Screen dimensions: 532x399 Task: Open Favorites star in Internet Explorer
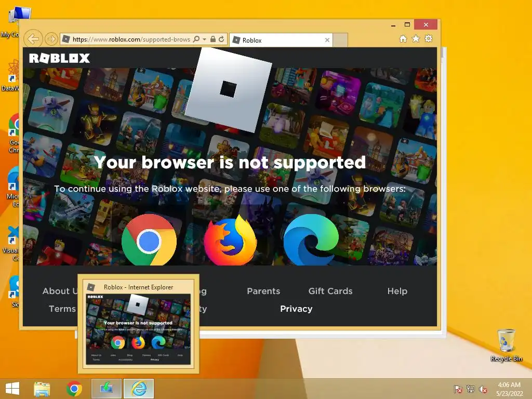pos(416,38)
